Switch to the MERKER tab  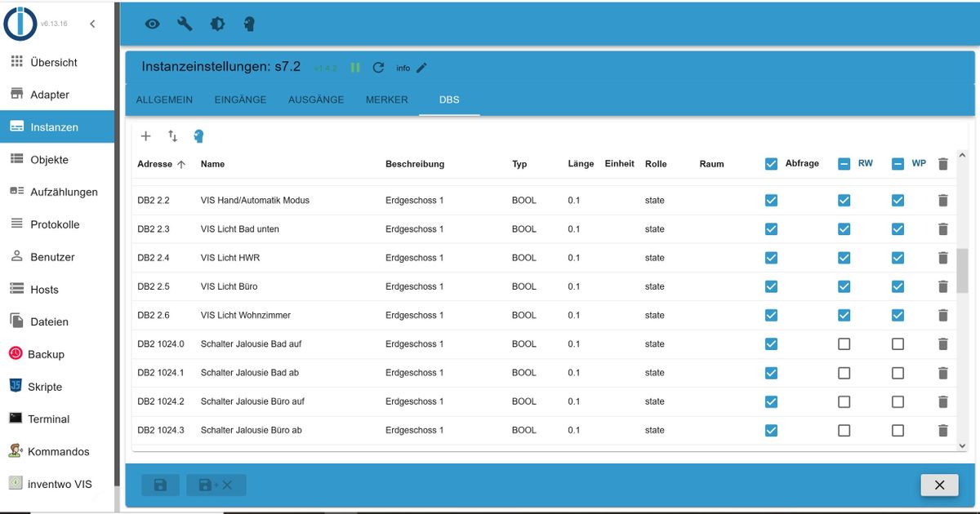(x=387, y=100)
